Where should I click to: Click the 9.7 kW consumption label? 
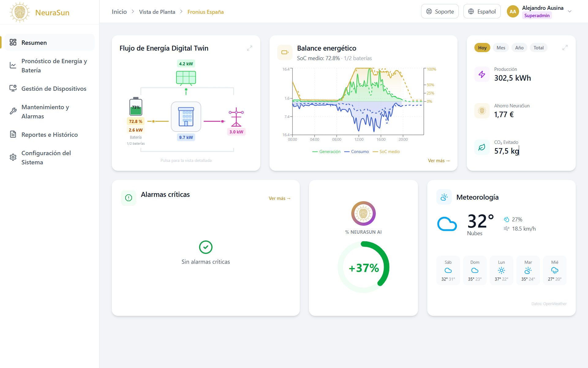(186, 137)
